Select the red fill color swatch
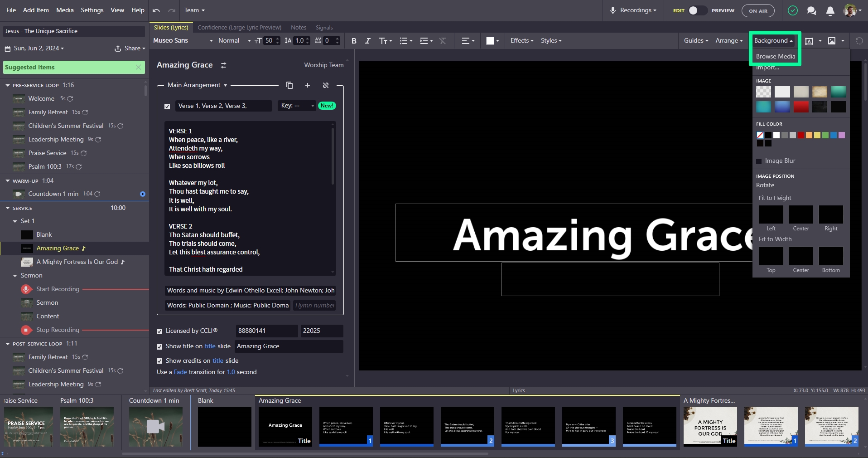The height and width of the screenshot is (458, 868). tap(801, 135)
